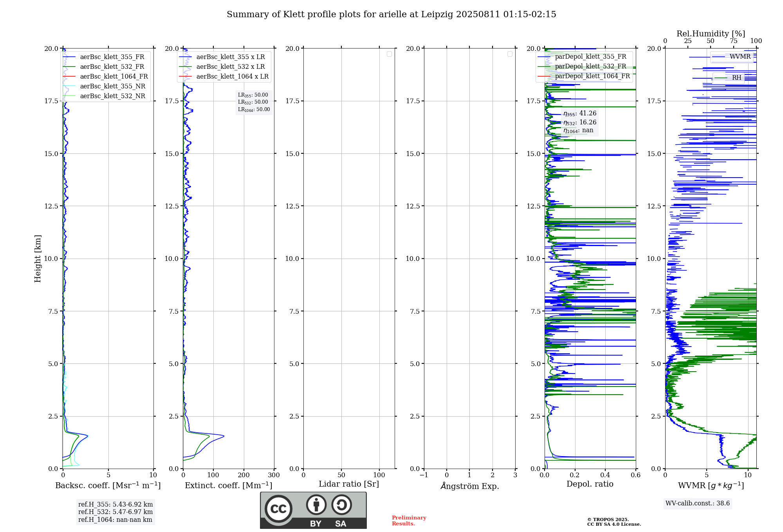
Task: Click the BY attribution person icon
Action: (316, 505)
